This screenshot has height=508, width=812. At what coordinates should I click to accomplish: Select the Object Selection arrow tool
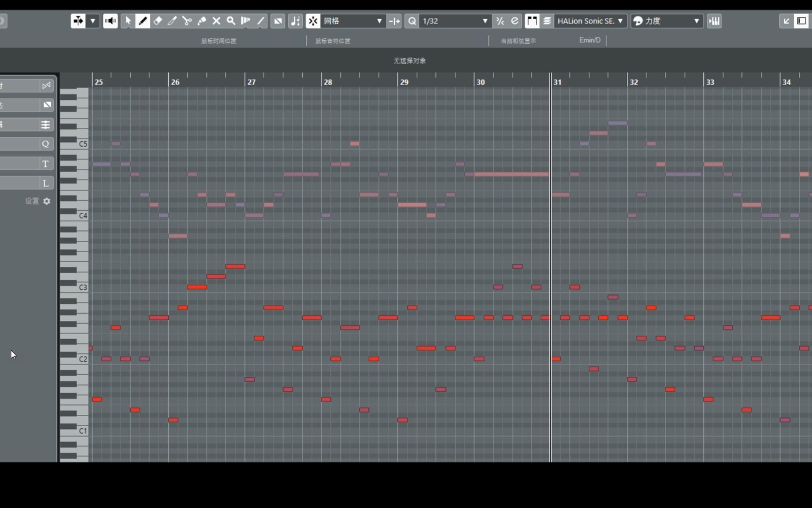pyautogui.click(x=128, y=21)
